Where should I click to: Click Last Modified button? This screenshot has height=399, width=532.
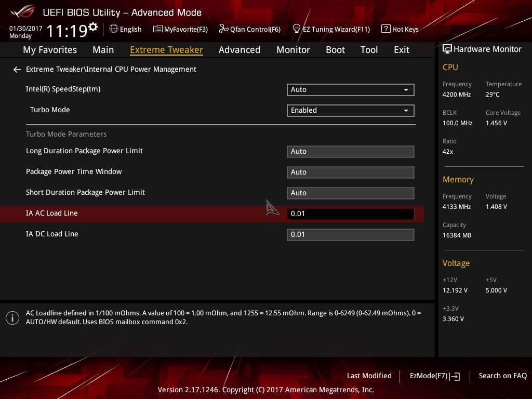(x=369, y=376)
